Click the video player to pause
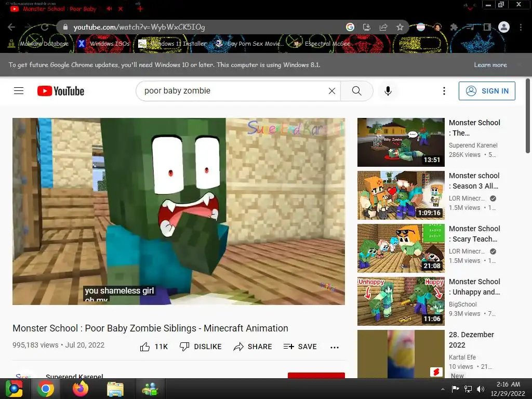This screenshot has height=399, width=532. (x=179, y=211)
